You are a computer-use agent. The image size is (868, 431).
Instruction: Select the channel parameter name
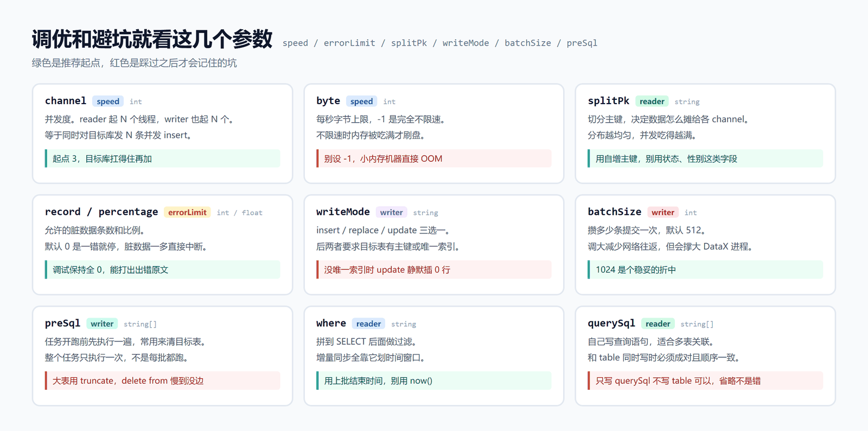66,101
